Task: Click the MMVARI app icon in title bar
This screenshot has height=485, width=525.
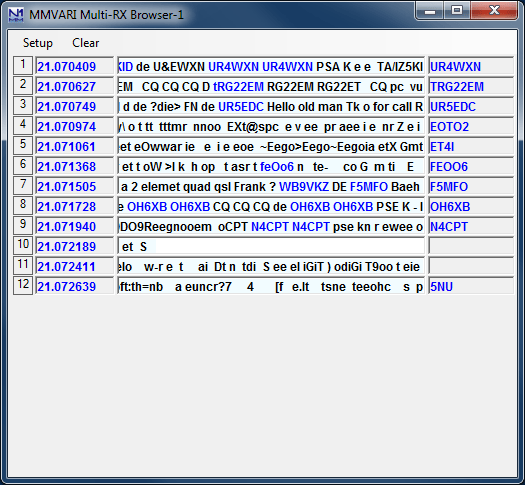Action: click(16, 15)
